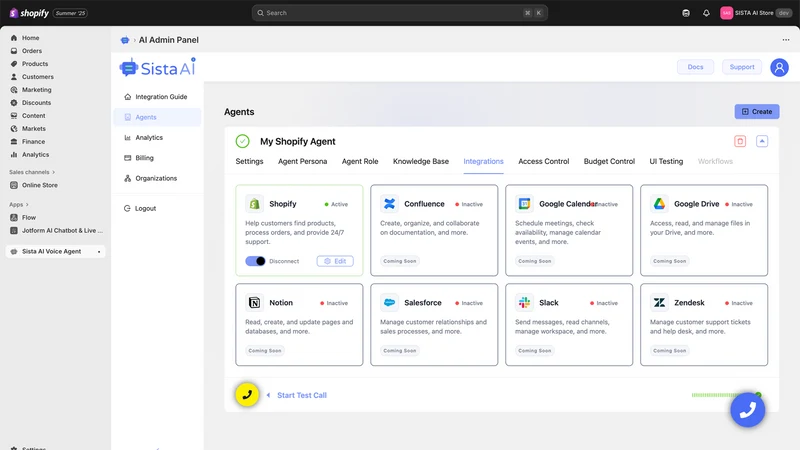The height and width of the screenshot is (450, 800).
Task: Toggle the Shopify Disconnect switch
Action: tap(255, 261)
